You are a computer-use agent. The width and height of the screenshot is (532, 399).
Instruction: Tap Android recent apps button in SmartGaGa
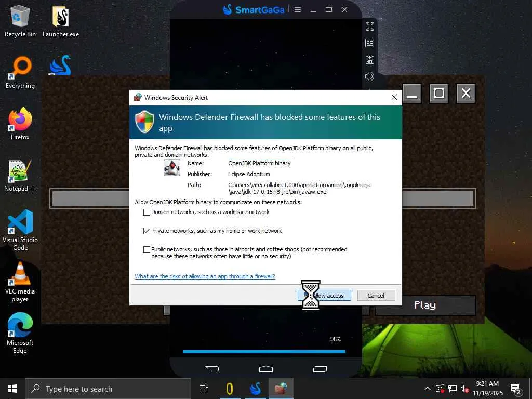(320, 368)
